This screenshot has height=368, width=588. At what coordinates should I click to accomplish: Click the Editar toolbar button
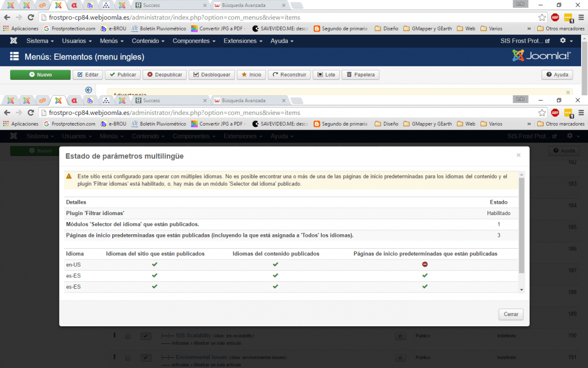click(x=88, y=75)
